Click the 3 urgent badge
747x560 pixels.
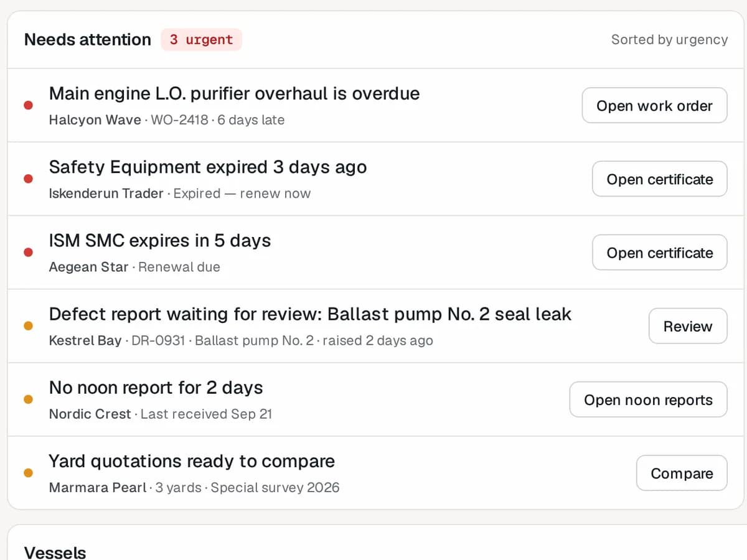201,39
